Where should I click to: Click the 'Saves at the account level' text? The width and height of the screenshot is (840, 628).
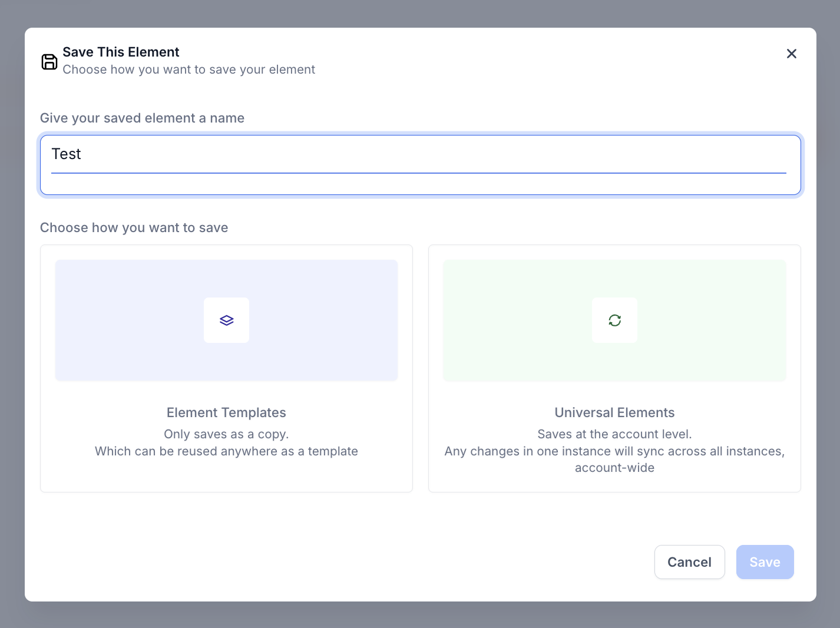point(614,434)
